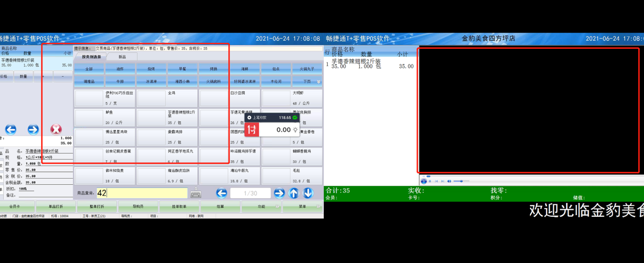The height and width of the screenshot is (263, 644).
Task: Add product 潮汕牛筋丸
Action: (230, 176)
